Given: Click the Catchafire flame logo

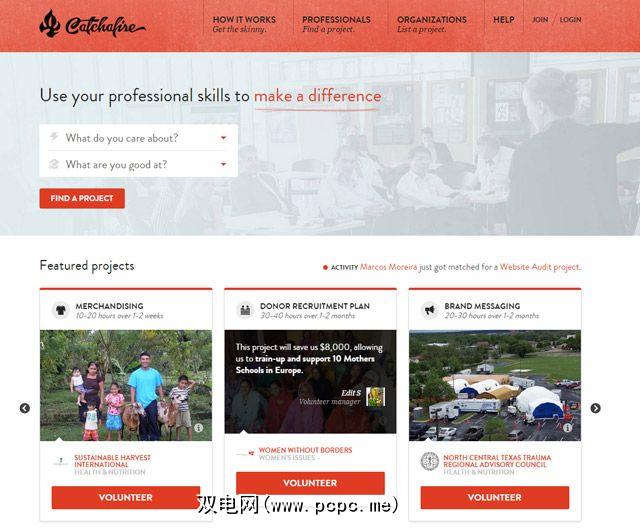Looking at the screenshot, I should 50,24.
